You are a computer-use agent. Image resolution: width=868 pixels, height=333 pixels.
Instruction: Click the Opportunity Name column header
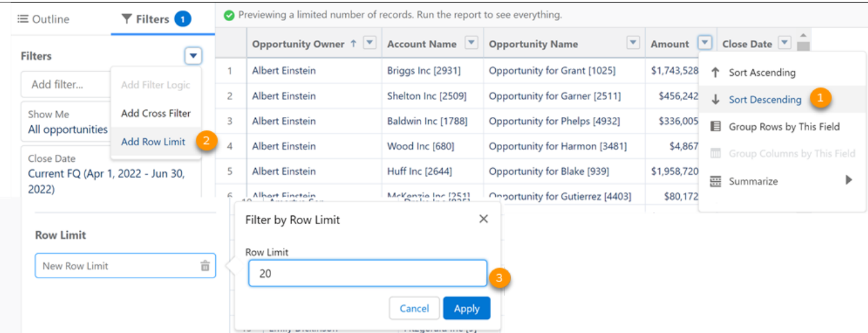[x=533, y=44]
